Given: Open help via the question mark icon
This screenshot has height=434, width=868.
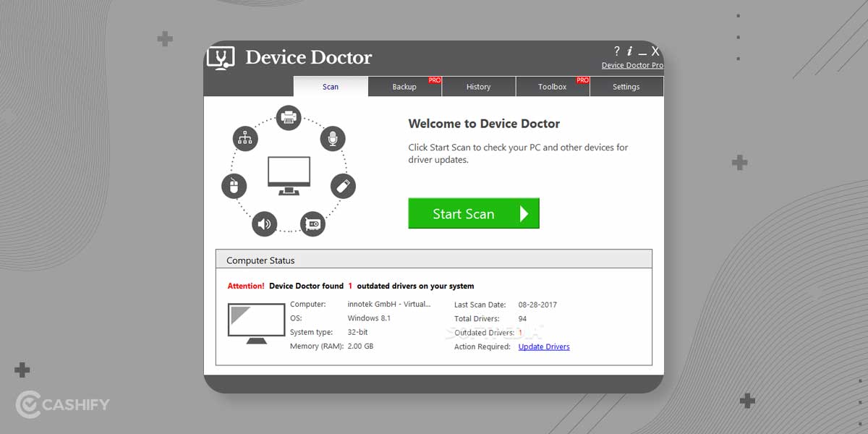Looking at the screenshot, I should (616, 51).
